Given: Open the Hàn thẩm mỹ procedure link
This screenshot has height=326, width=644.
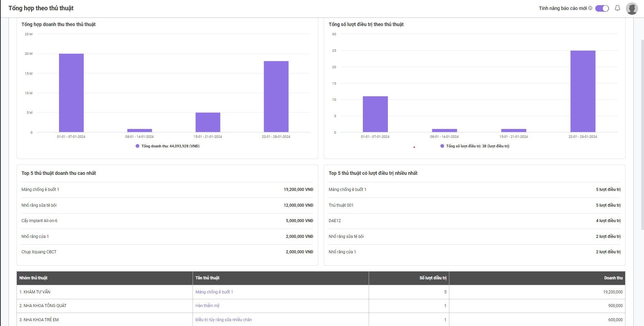Looking at the screenshot, I should pos(207,306).
